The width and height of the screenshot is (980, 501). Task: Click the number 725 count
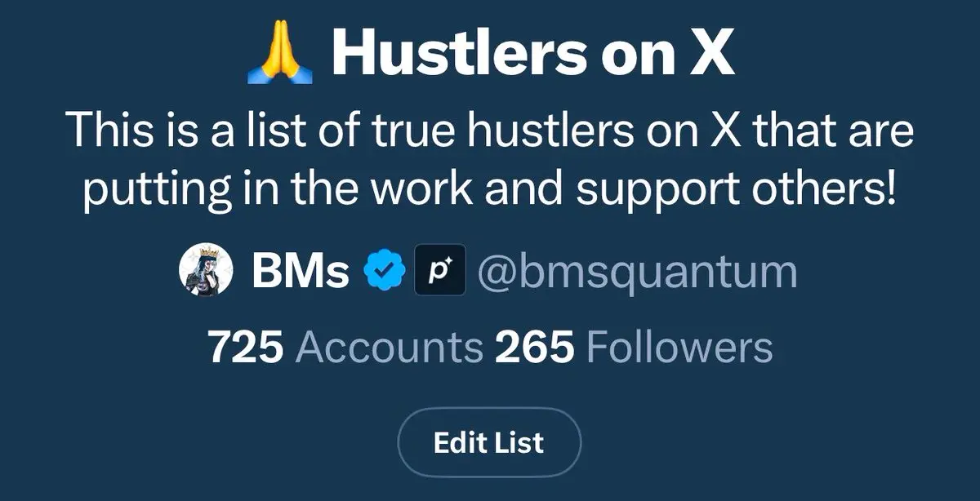point(246,348)
